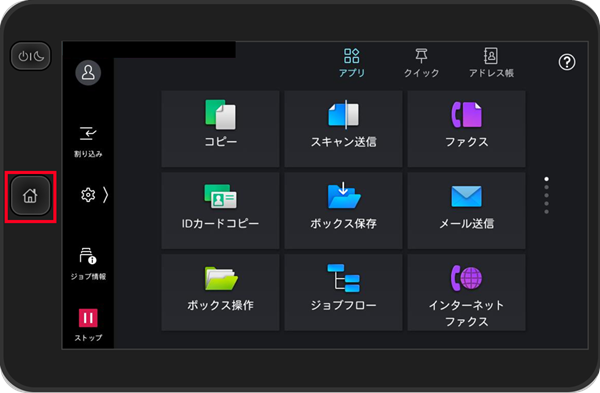The width and height of the screenshot is (600, 393).
Task: Switch to the アプリ tab
Action: (352, 63)
